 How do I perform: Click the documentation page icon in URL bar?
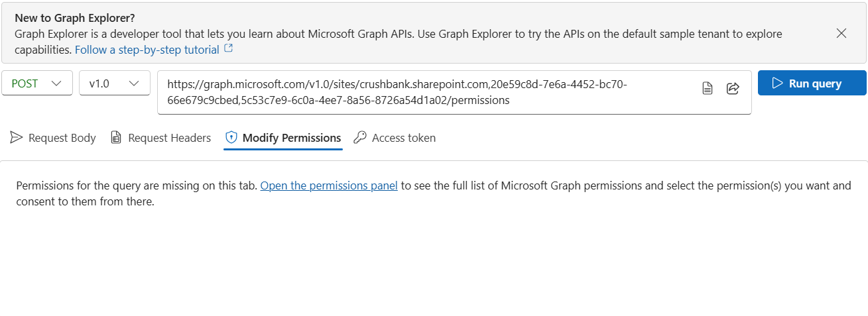(708, 88)
